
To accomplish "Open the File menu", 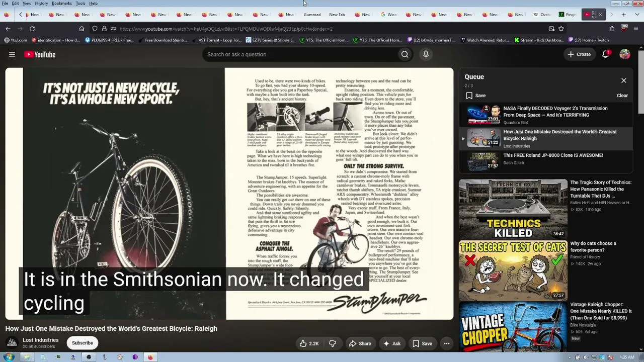I will click(5, 4).
